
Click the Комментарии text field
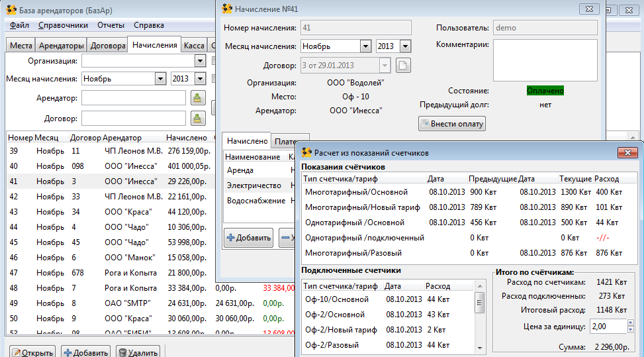click(545, 60)
